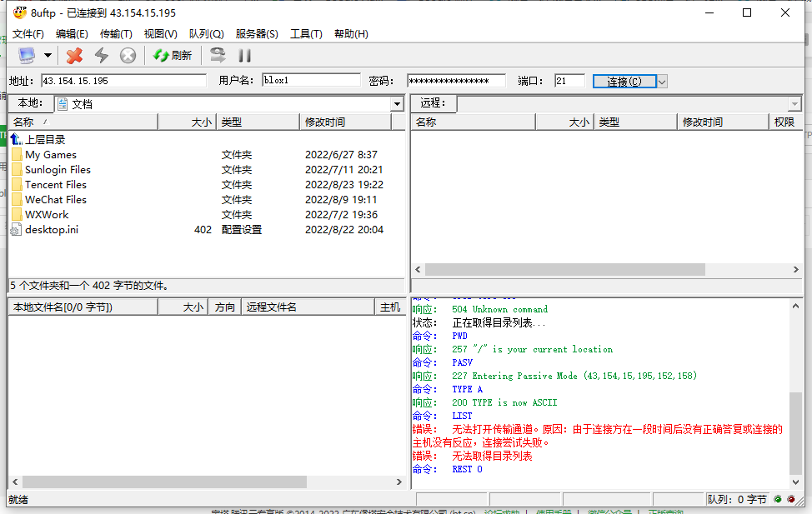The height and width of the screenshot is (514, 812).
Task: Select the desktop.ini file
Action: pos(52,230)
